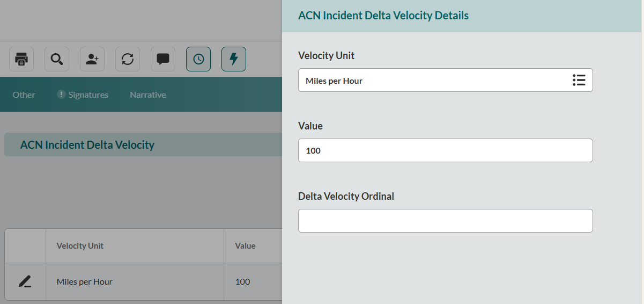The width and height of the screenshot is (644, 304).
Task: Open search with the magnifier icon
Action: (x=57, y=59)
